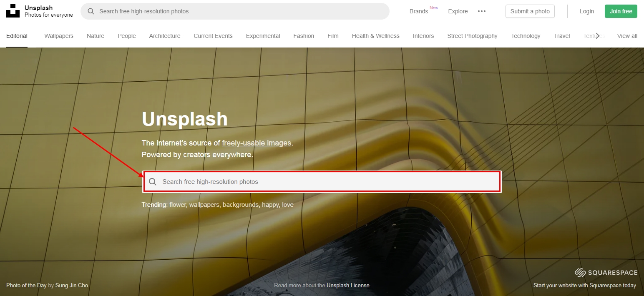
Task: Open Sung Jin Cho's profile
Action: point(72,286)
